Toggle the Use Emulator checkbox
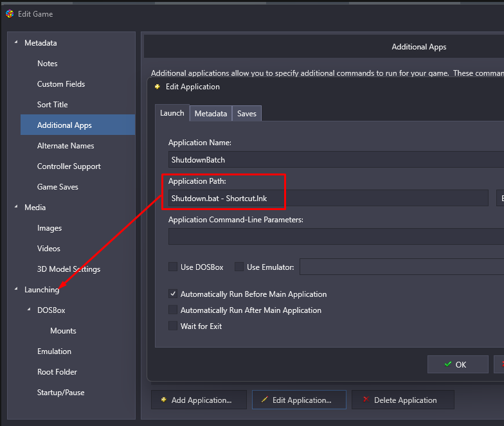This screenshot has height=426, width=504. 239,267
